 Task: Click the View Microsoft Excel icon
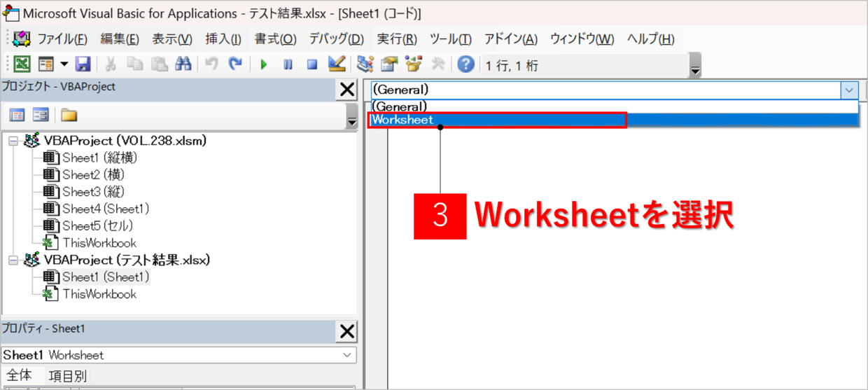(22, 64)
